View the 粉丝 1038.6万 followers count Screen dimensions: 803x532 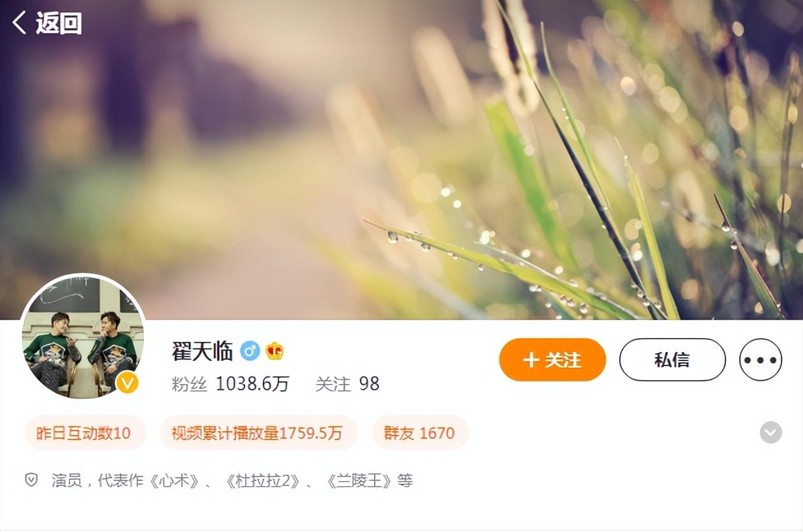pos(230,383)
